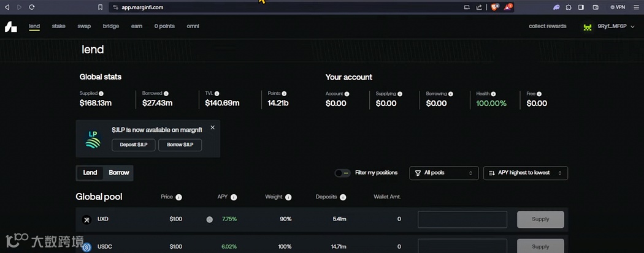This screenshot has height=253, width=644.
Task: Click the JLP logo in the banner
Action: [93, 140]
